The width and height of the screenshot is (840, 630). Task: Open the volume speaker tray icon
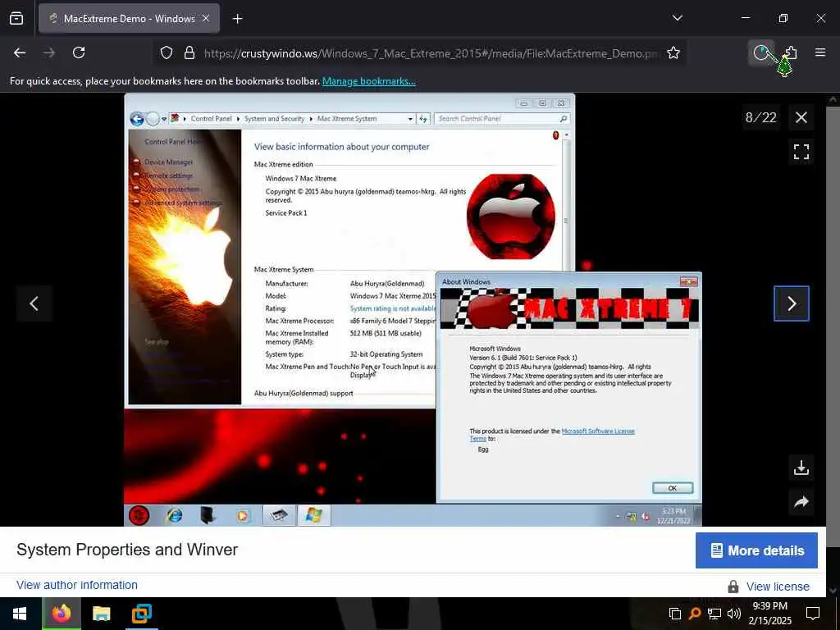[733, 614]
